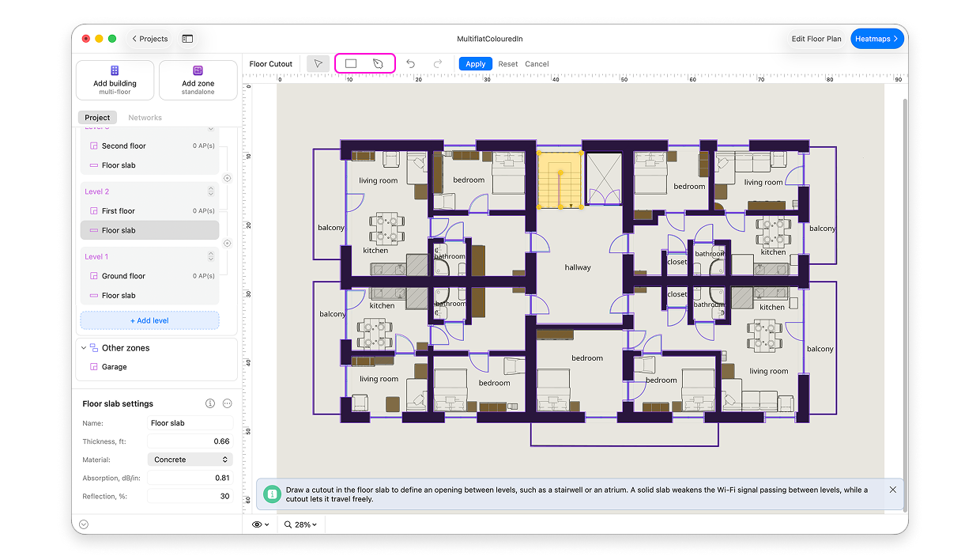Click the + Add level button

click(x=149, y=320)
